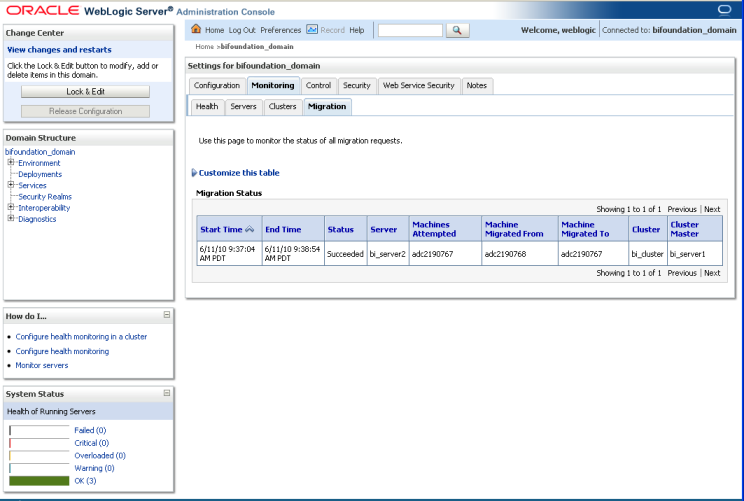Sort by Machines Attempted column header
Screen dimensions: 744x501
(x=434, y=229)
